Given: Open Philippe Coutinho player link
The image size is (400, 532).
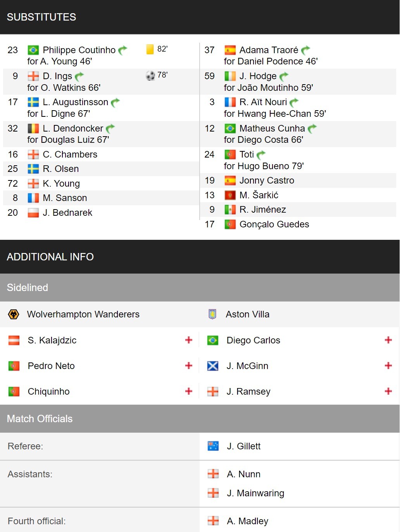Looking at the screenshot, I should tap(79, 50).
